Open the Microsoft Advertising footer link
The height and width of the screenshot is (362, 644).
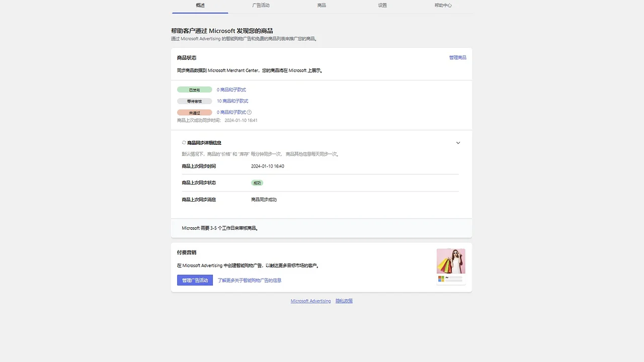[310, 301]
